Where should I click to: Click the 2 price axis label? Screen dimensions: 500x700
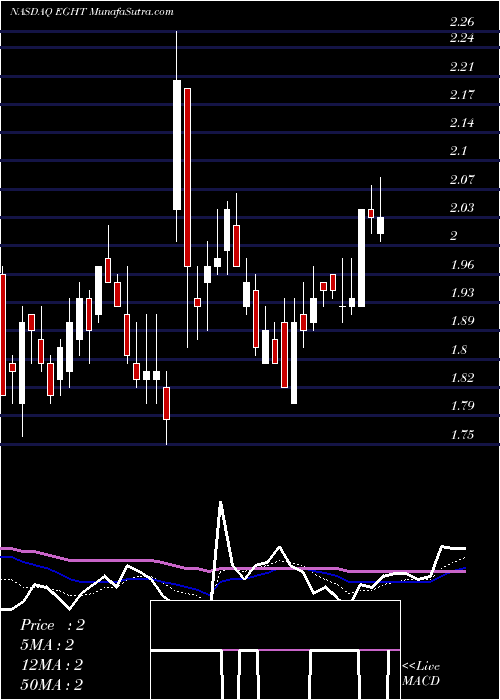click(x=454, y=236)
